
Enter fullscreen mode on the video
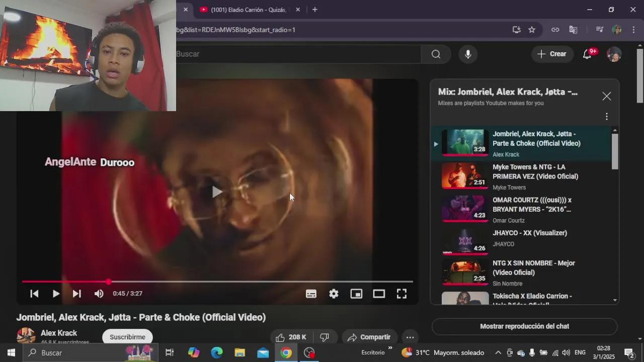[x=401, y=294]
